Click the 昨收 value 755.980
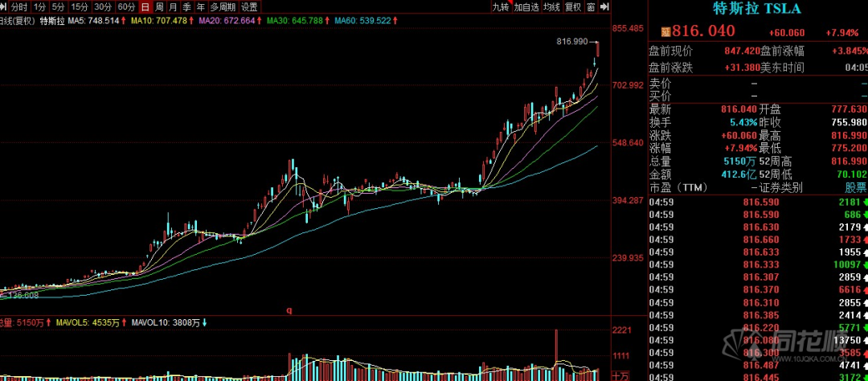Viewport: 868px width, 381px height. 850,123
